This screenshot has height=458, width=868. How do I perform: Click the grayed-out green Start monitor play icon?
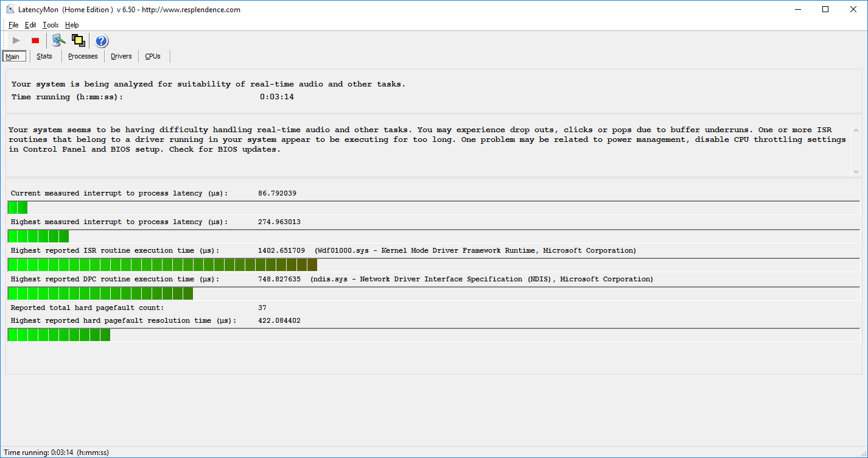16,41
